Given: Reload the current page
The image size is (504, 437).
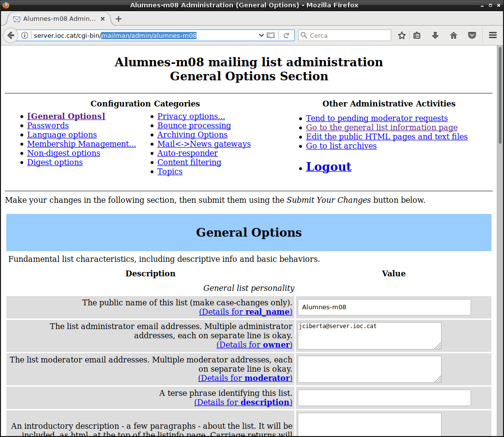Looking at the screenshot, I should (287, 35).
